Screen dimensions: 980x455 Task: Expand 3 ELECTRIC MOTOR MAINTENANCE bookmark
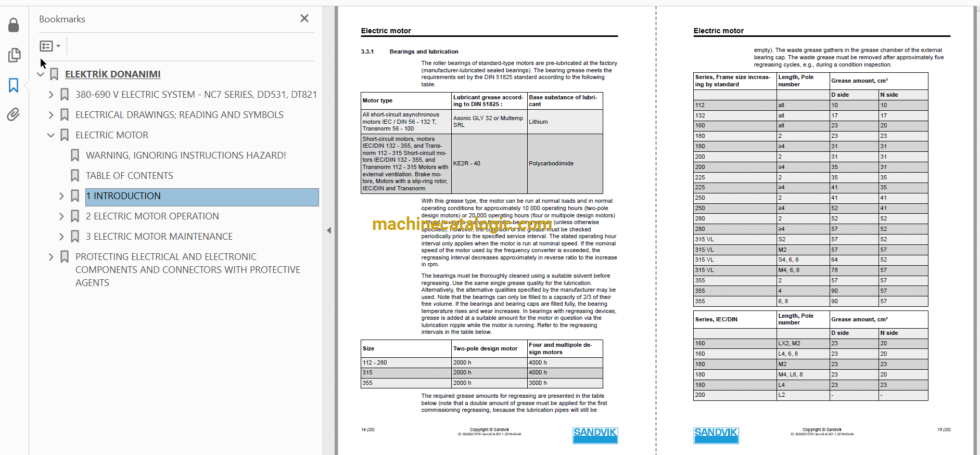coord(61,237)
